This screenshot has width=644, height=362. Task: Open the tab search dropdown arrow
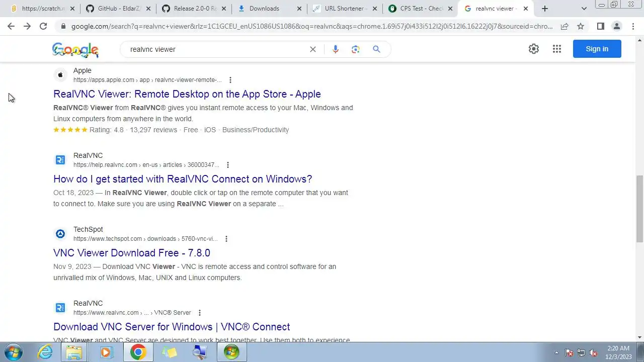[x=584, y=9]
